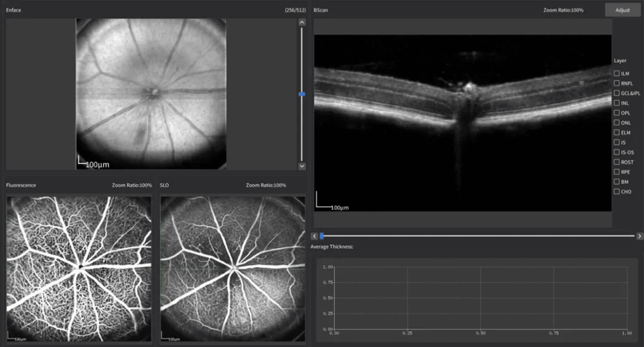Toggle the ONL layer checkbox
This screenshot has width=644, height=347.
617,123
